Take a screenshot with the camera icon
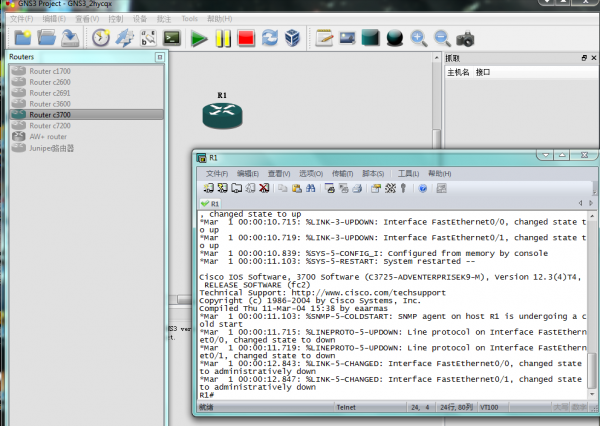 point(465,39)
